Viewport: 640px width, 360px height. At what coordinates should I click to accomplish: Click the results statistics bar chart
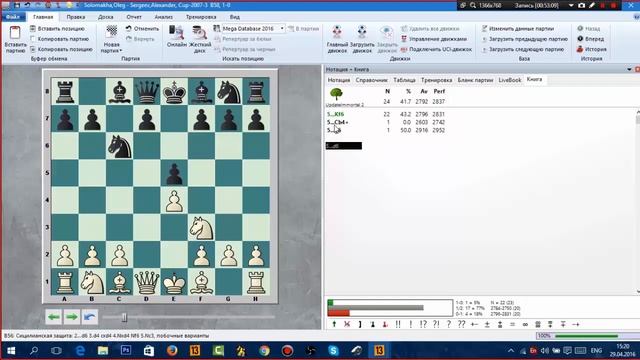[x=390, y=308]
